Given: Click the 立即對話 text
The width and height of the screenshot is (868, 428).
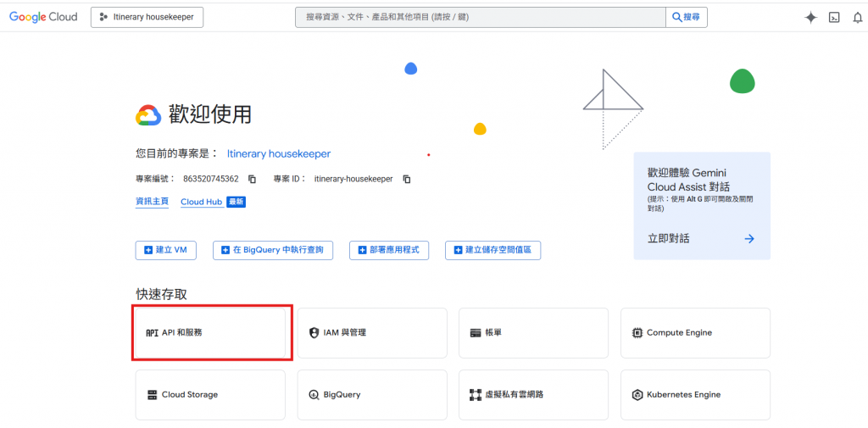Looking at the screenshot, I should click(668, 239).
